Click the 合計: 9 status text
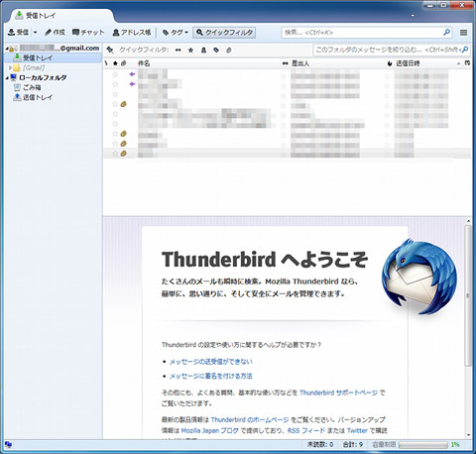 [x=352, y=445]
